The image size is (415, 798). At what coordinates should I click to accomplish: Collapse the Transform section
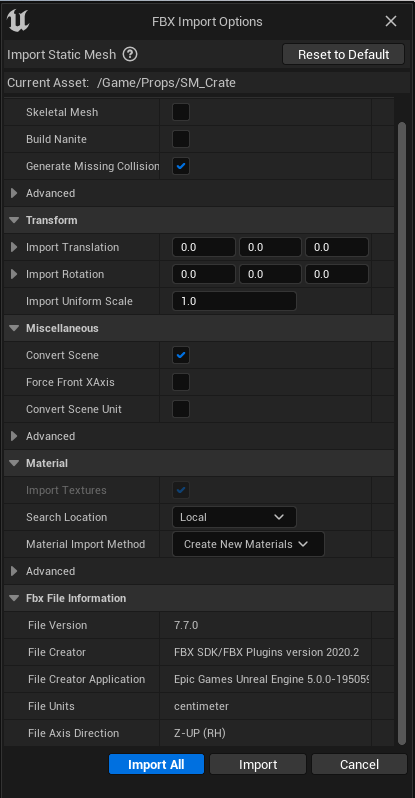(x=14, y=220)
